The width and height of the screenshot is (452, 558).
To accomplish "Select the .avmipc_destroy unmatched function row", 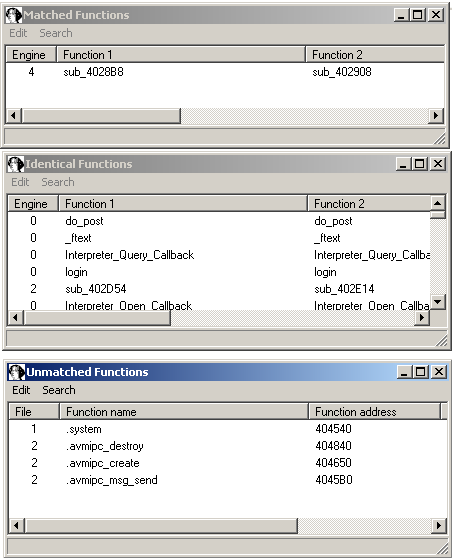I will [x=227, y=446].
